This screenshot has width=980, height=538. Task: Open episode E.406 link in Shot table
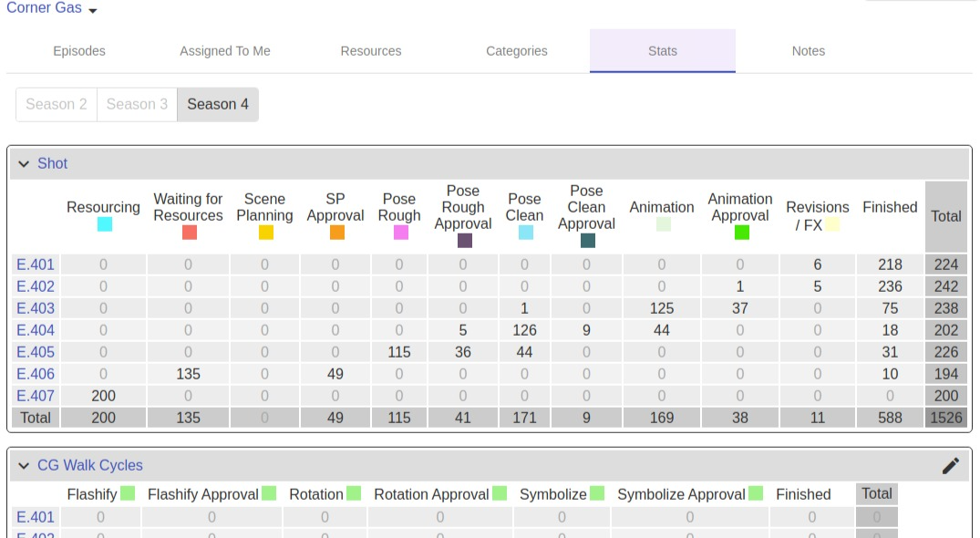point(36,374)
